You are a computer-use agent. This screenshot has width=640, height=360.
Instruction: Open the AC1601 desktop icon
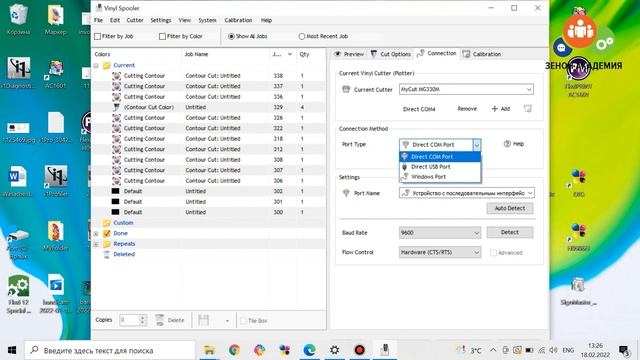(x=56, y=74)
